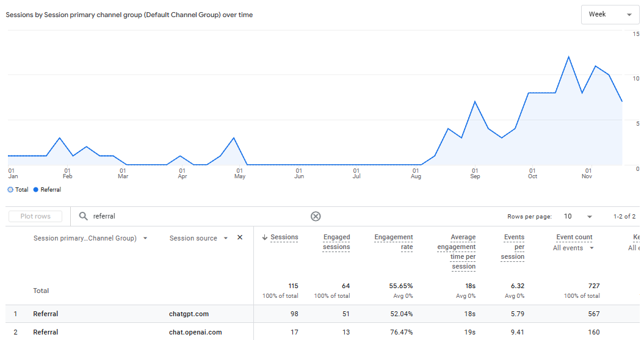The width and height of the screenshot is (644, 340).
Task: Click the Engaged sessions column header
Action: (x=336, y=242)
